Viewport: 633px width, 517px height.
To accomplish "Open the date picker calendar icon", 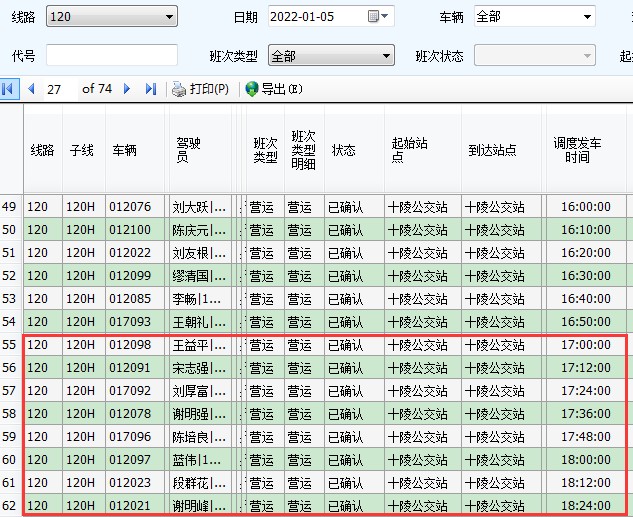I will (374, 17).
